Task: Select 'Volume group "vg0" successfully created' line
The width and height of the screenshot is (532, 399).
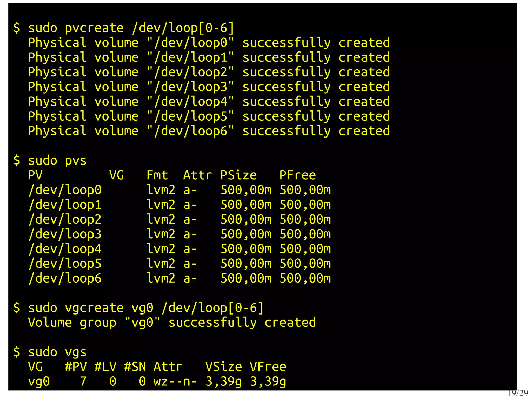Action: pos(172,323)
